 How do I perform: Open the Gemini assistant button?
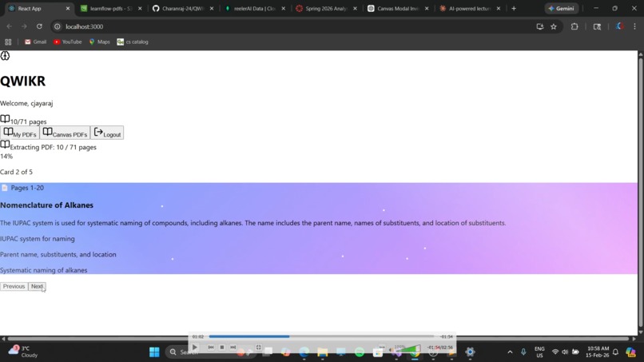coord(562,8)
